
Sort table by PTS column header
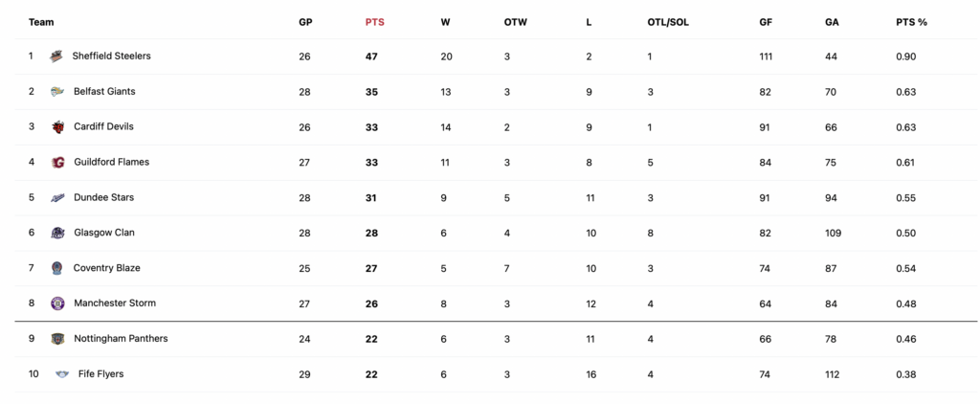tap(374, 22)
